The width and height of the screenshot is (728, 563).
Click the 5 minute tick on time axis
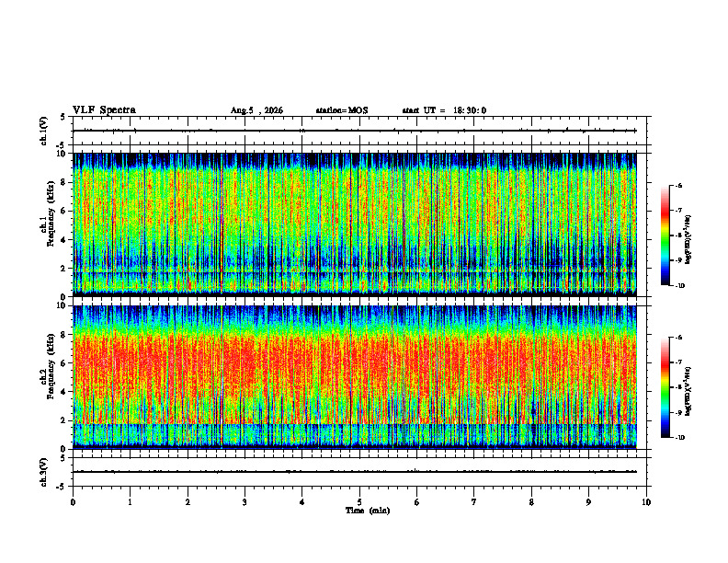(359, 502)
